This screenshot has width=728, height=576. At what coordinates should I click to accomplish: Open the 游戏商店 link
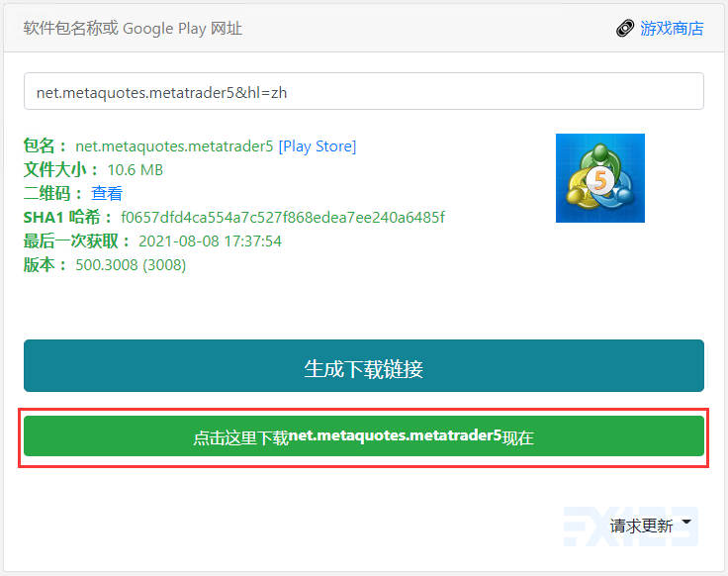tap(672, 29)
